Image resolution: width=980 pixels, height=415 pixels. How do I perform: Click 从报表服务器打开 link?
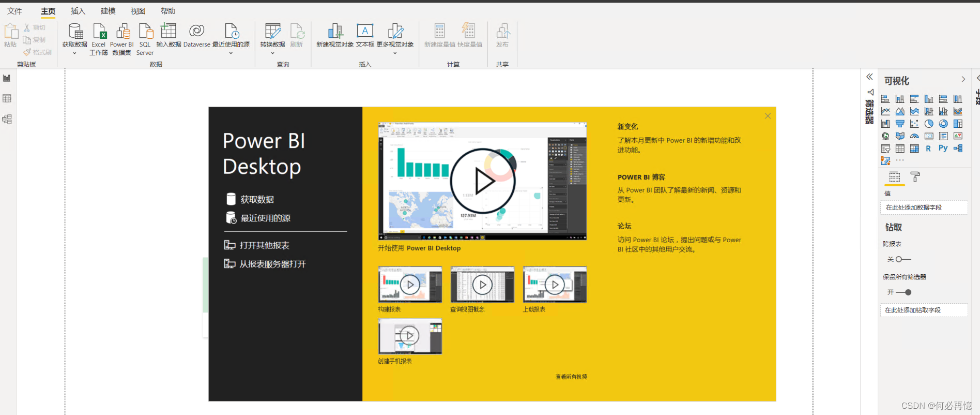pyautogui.click(x=265, y=264)
